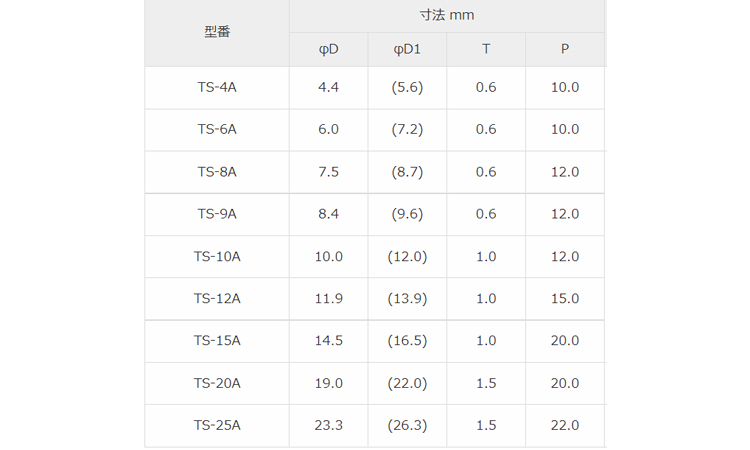Click the TS-9A model cell
Viewport: 750px width, 450px height.
point(217,214)
